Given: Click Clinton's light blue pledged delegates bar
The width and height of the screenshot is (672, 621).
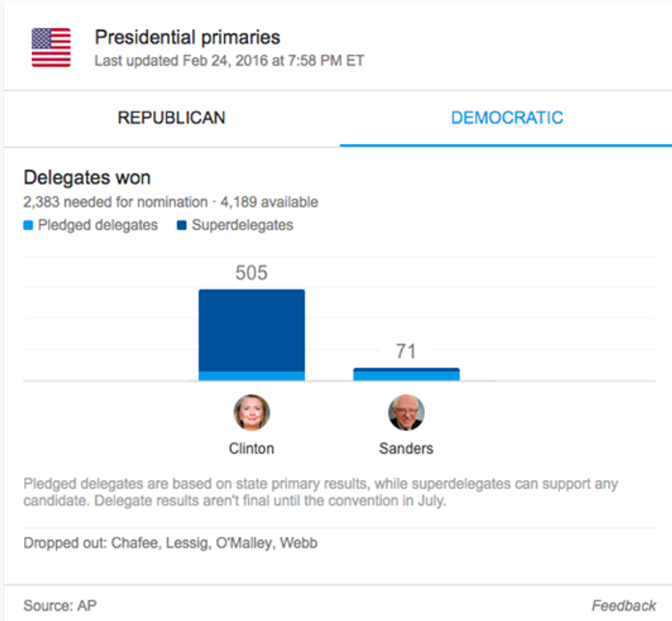Looking at the screenshot, I should pos(252,376).
